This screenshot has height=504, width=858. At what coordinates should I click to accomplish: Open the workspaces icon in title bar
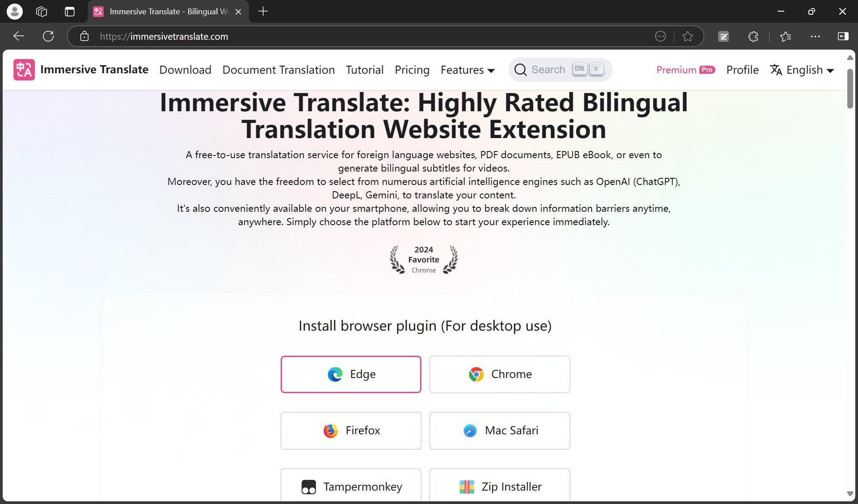click(x=42, y=12)
